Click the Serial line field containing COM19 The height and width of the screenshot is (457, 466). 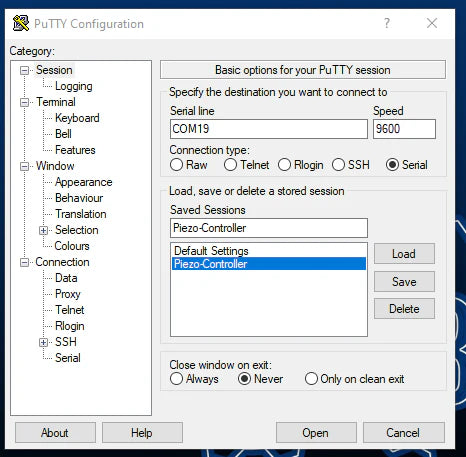pos(269,129)
